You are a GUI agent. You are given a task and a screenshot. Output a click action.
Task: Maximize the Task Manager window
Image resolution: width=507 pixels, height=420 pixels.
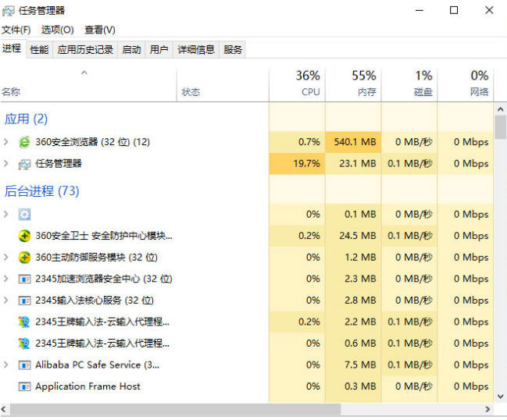pyautogui.click(x=454, y=10)
